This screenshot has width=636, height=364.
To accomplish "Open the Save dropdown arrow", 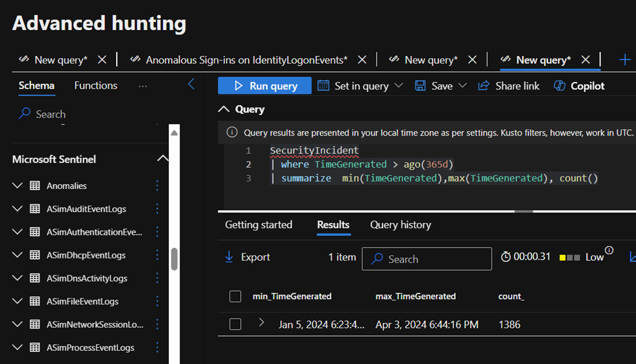I will pos(462,86).
